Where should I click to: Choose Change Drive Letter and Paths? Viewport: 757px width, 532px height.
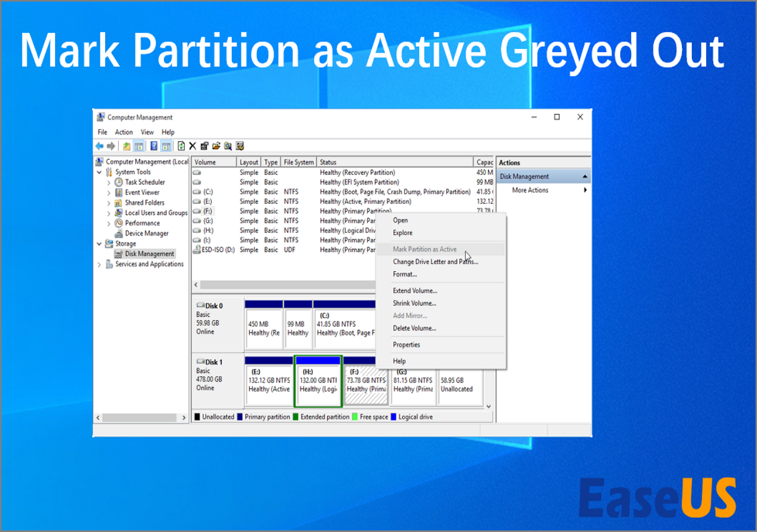click(x=435, y=262)
